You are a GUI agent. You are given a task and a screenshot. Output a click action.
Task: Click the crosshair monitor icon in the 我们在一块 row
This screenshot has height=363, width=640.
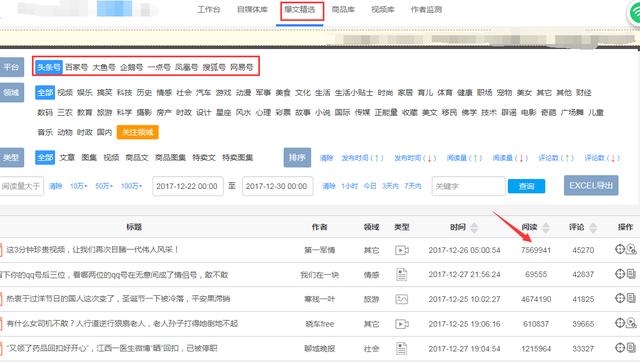tap(620, 274)
